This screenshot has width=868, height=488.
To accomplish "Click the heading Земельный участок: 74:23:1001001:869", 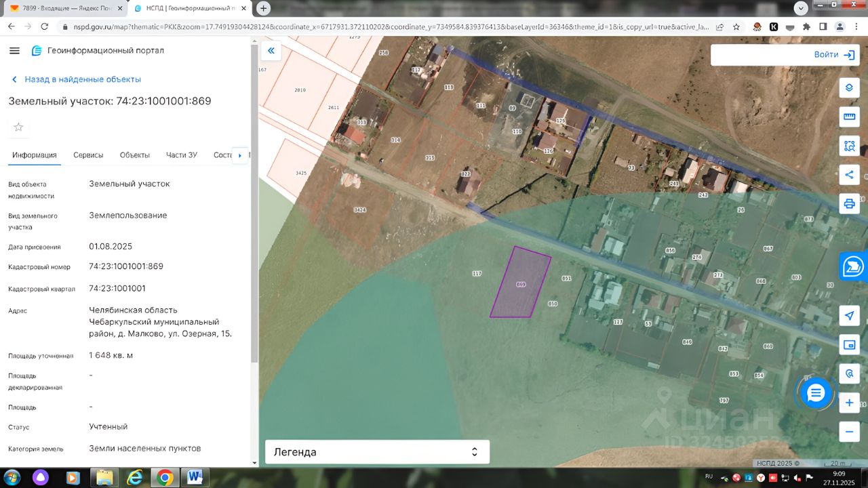I will click(110, 101).
